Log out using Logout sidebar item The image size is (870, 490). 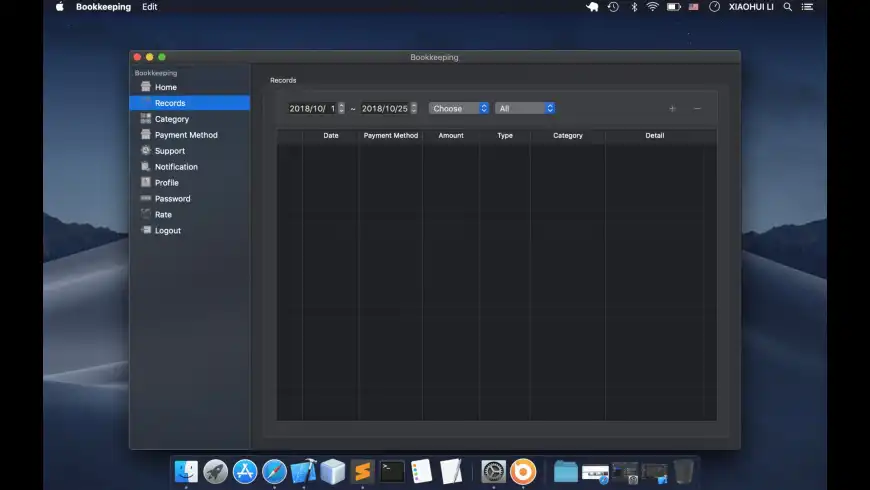(167, 231)
